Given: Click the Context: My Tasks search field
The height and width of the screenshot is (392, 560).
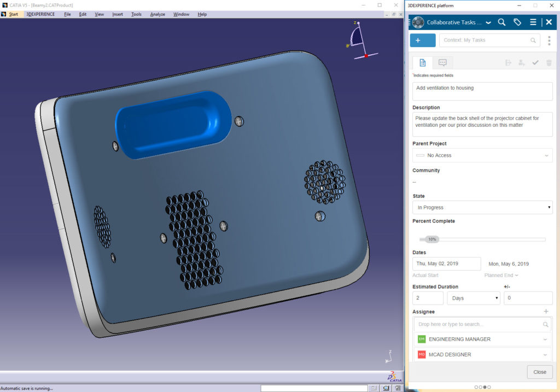Looking at the screenshot, I should pos(489,40).
